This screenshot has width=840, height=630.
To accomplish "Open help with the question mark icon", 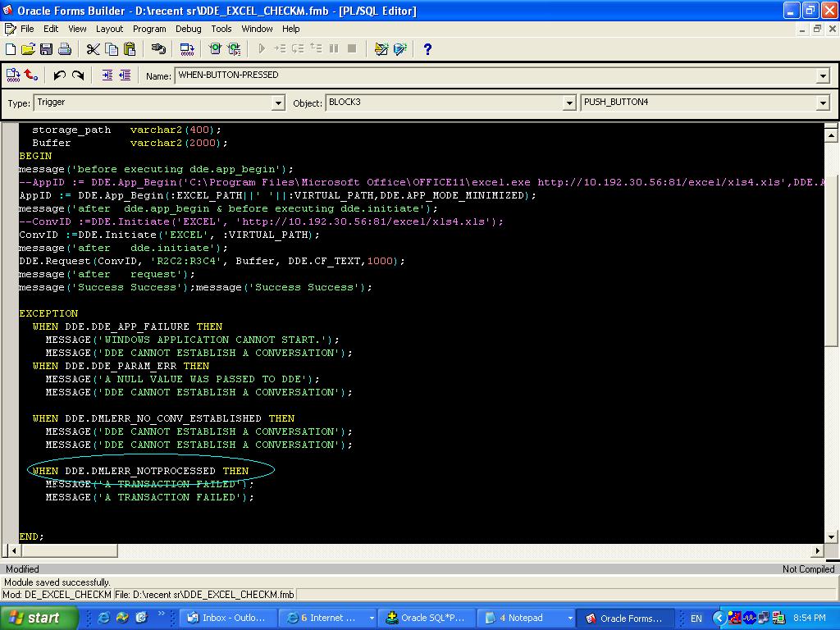I will coord(427,49).
